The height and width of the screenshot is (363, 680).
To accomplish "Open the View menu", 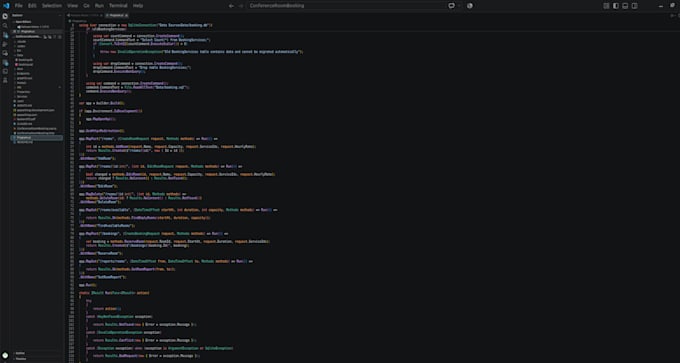I will click(x=72, y=6).
